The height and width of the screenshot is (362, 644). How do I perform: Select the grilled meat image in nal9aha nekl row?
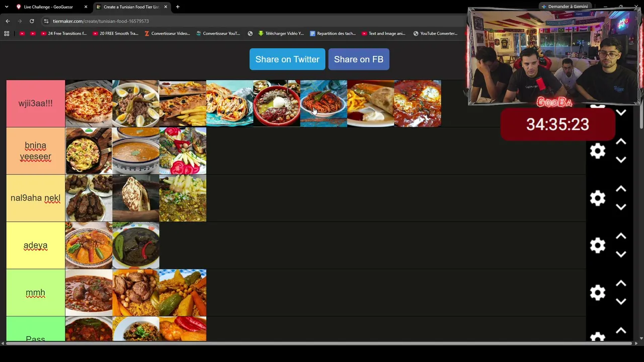click(89, 198)
